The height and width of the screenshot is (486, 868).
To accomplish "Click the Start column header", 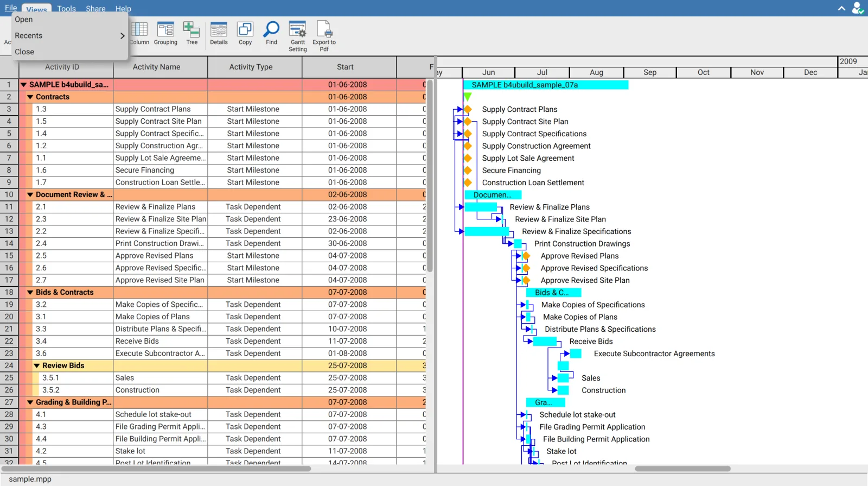I will 349,67.
